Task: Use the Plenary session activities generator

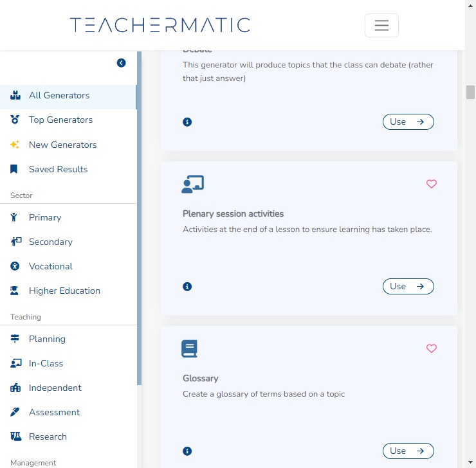Action: pos(408,286)
